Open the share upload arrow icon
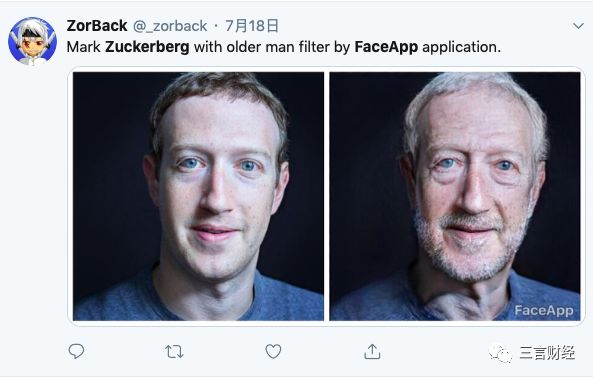The image size is (593, 379). coord(372,351)
